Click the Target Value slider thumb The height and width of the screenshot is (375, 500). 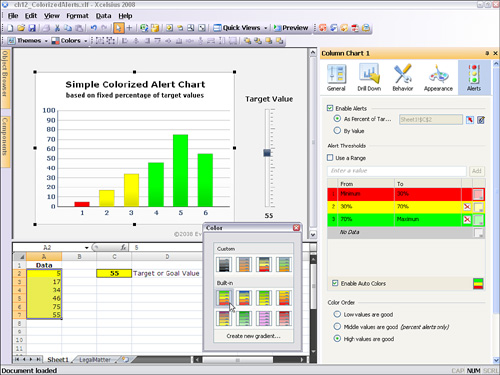pos(267,153)
